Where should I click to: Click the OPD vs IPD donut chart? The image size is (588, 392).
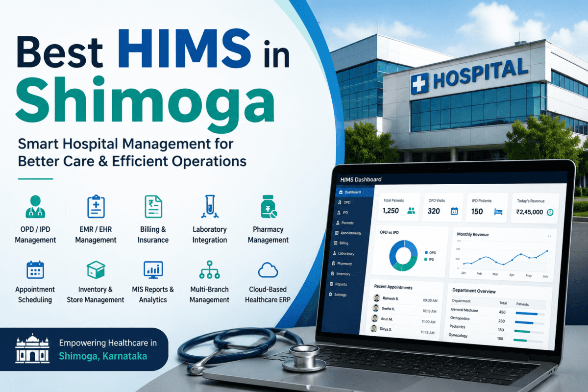(403, 255)
